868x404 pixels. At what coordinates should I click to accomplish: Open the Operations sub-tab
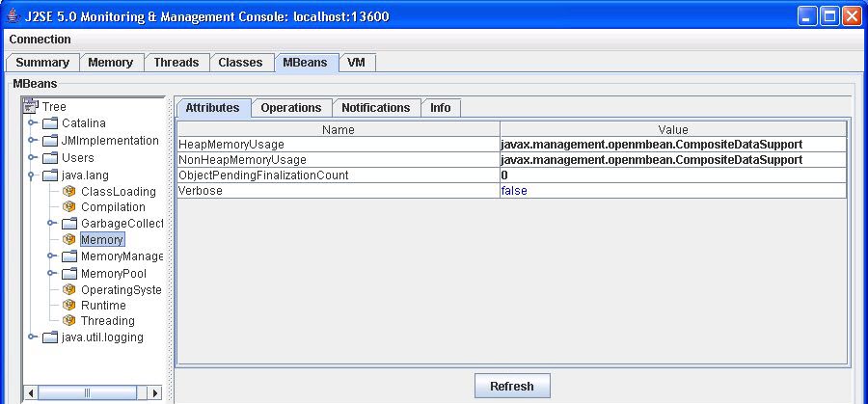[291, 108]
